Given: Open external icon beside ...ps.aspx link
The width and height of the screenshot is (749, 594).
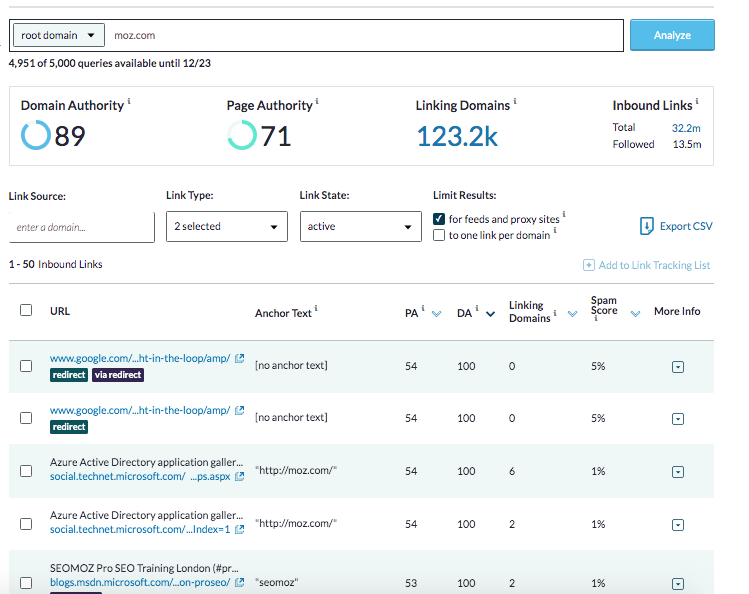Looking at the screenshot, I should [239, 477].
